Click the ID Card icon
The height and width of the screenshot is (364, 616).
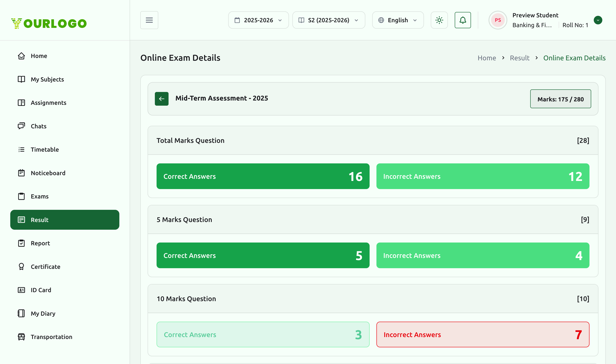(x=21, y=290)
